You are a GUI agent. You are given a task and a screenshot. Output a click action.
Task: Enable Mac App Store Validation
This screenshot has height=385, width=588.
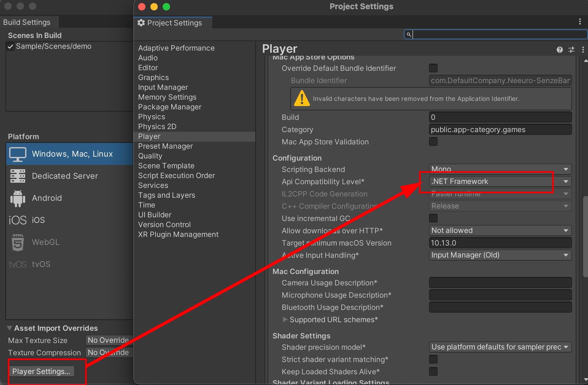[x=433, y=142]
